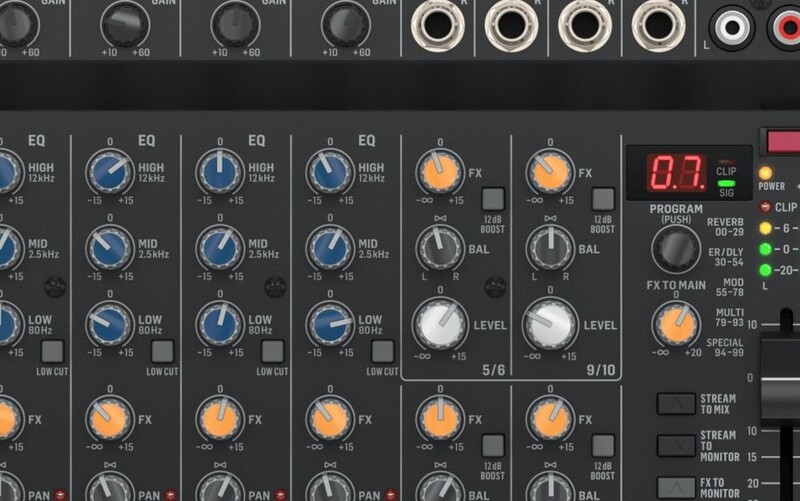Click the white RCA input jack
Screen dimensions: 800x501
point(733,27)
